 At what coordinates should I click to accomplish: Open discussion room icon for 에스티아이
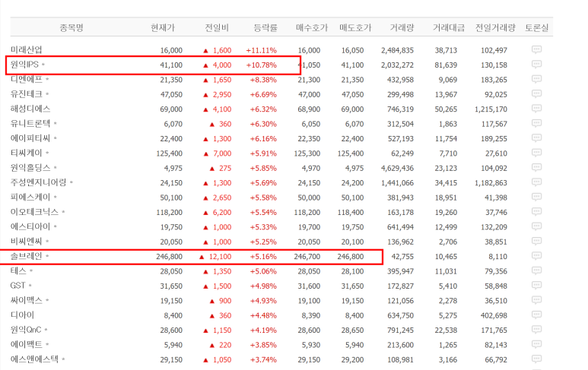point(536,226)
